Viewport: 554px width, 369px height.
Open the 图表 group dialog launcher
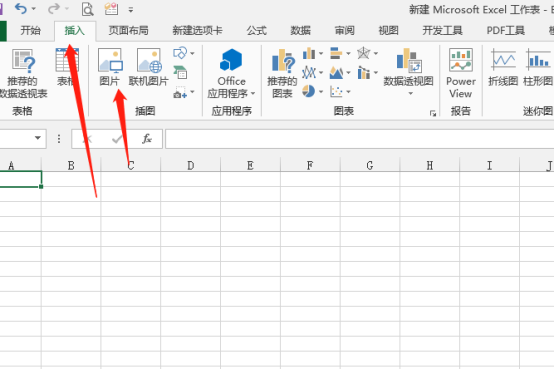pyautogui.click(x=433, y=113)
